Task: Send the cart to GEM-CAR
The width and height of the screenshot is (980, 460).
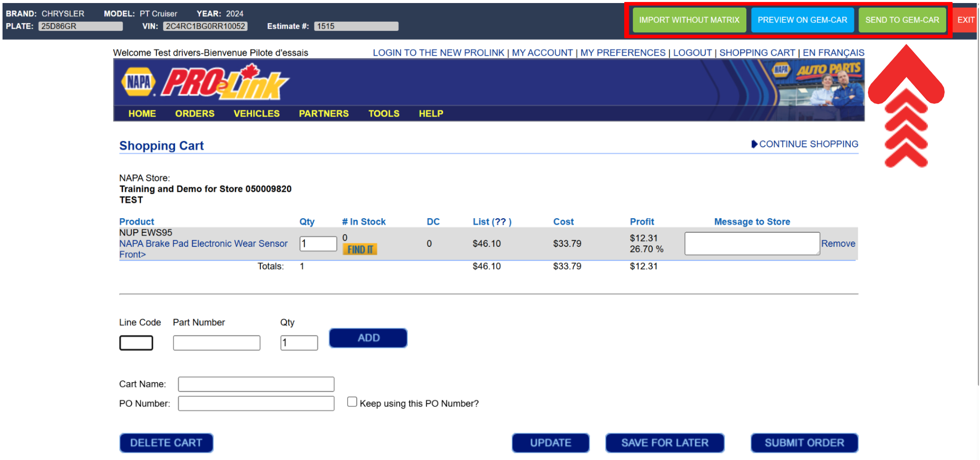Action: 902,20
